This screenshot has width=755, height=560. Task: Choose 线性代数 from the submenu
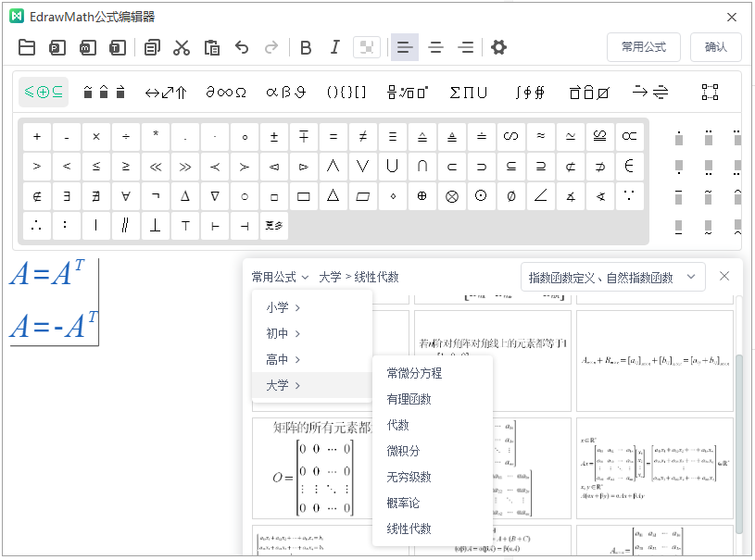click(x=433, y=529)
